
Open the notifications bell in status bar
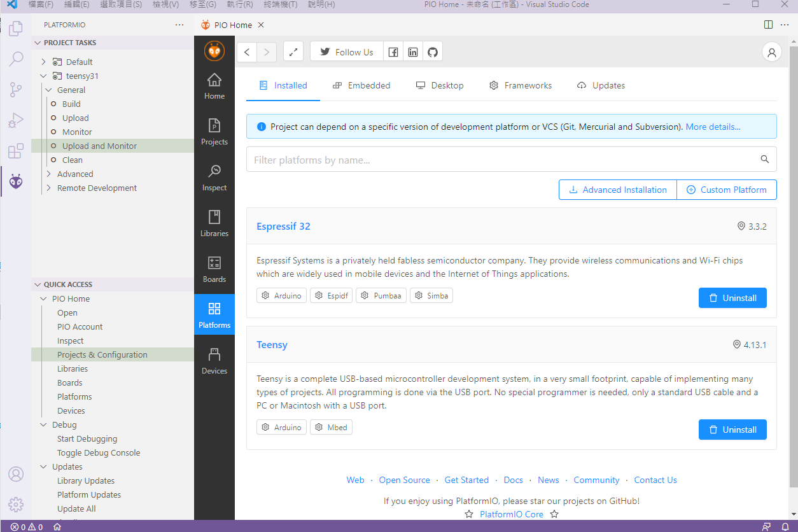click(785, 527)
